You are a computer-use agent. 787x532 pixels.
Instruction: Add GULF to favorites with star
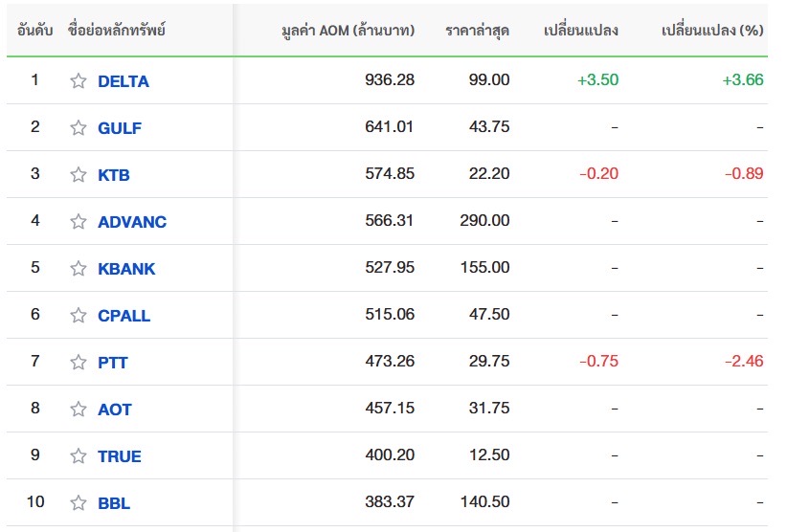[78, 128]
